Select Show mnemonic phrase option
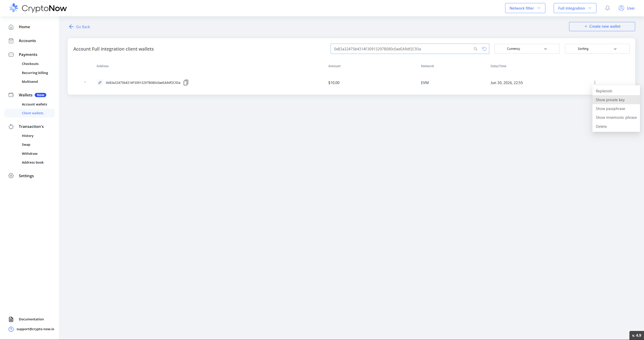 coord(616,118)
